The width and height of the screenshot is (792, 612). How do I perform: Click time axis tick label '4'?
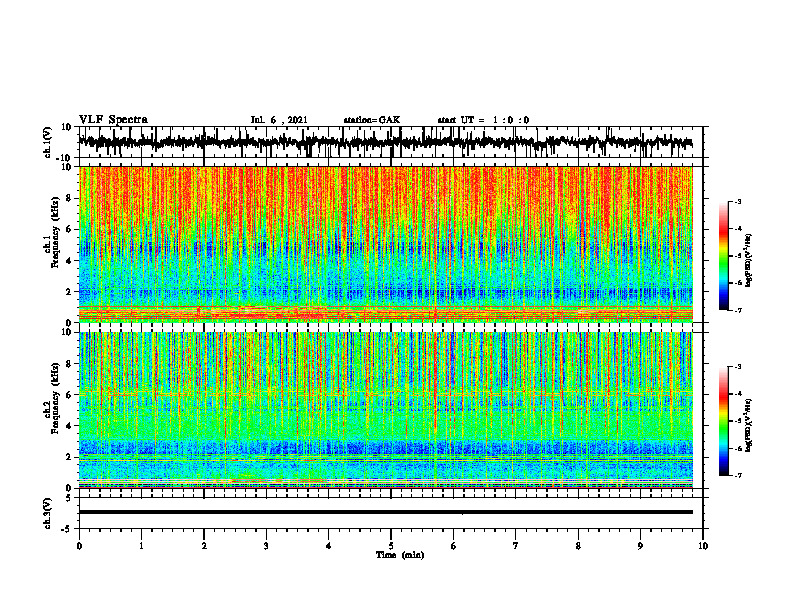coord(329,546)
